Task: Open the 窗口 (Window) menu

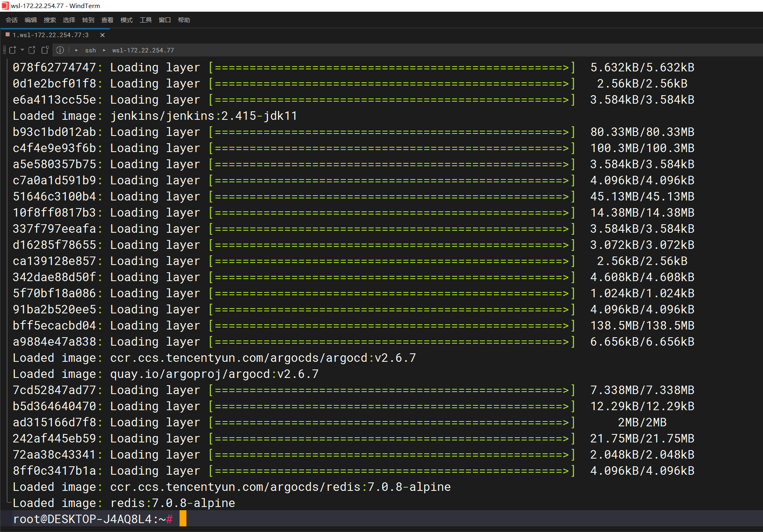Action: 165,20
